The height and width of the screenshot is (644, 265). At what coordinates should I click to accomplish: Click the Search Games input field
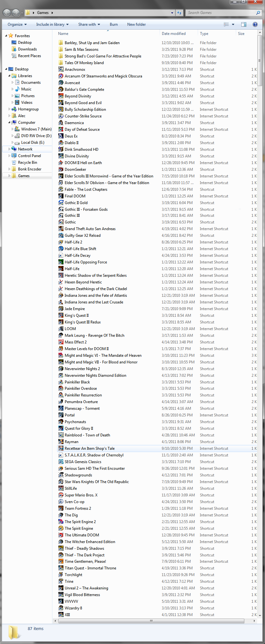pyautogui.click(x=221, y=13)
